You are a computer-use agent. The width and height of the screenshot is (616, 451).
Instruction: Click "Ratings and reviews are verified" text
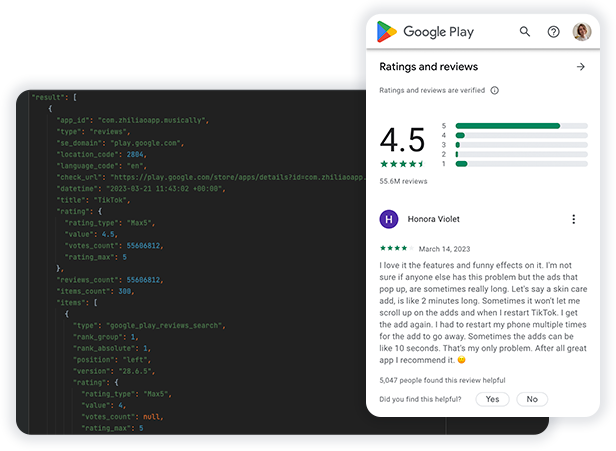pos(432,90)
